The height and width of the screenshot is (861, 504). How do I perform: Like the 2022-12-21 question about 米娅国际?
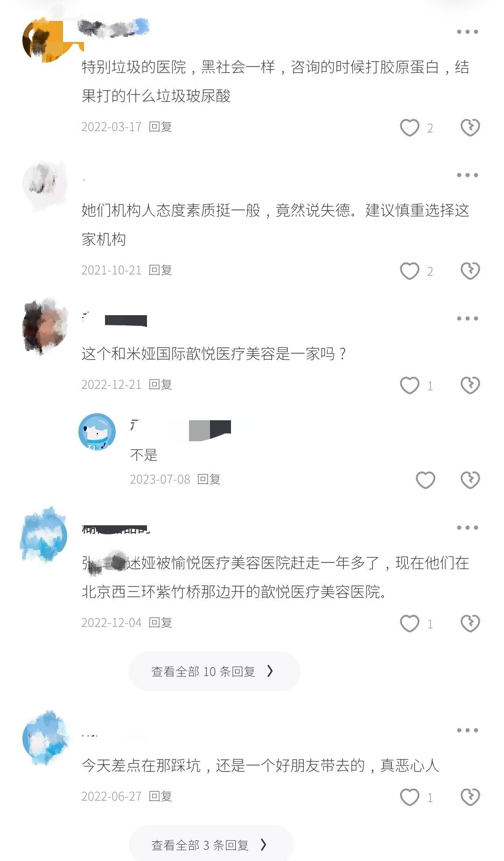coord(410,385)
